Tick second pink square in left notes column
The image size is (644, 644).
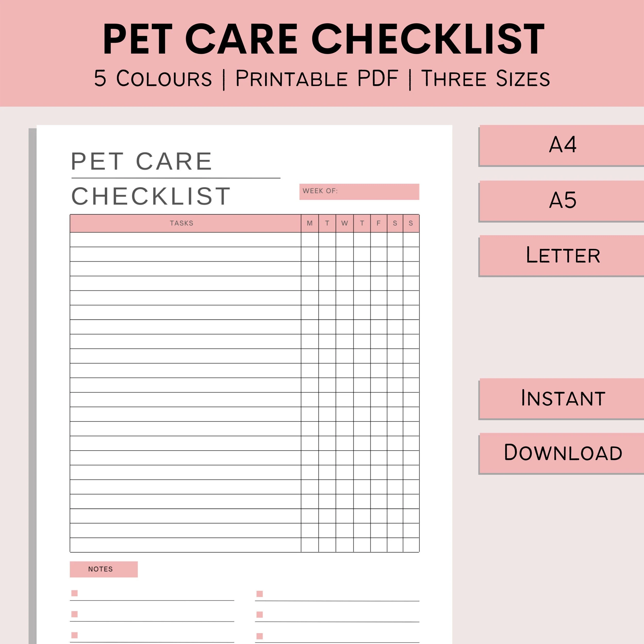point(75,614)
